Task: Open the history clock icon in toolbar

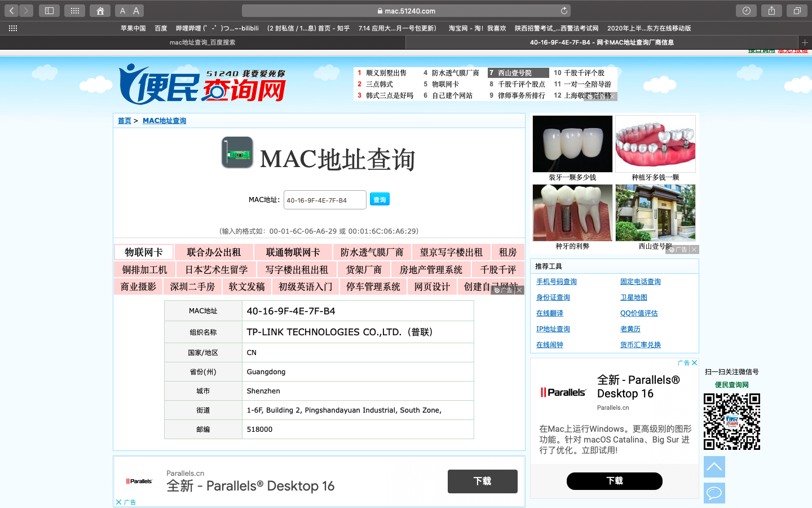Action: click(x=747, y=11)
